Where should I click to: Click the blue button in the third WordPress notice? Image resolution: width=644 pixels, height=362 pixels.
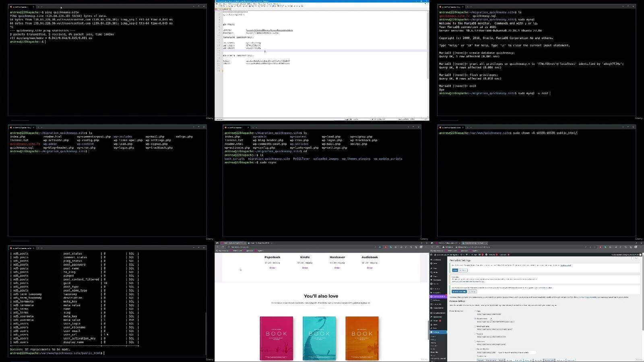459,291
